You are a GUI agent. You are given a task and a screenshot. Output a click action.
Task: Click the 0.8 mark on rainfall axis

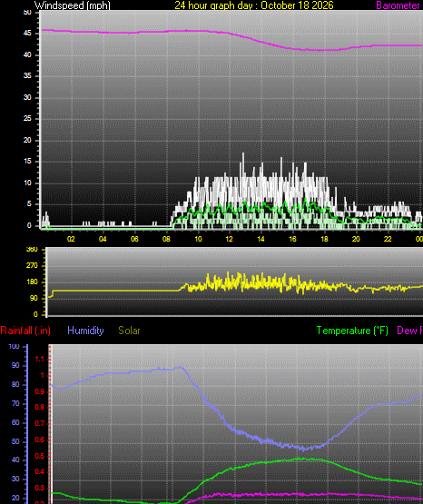tap(39, 407)
